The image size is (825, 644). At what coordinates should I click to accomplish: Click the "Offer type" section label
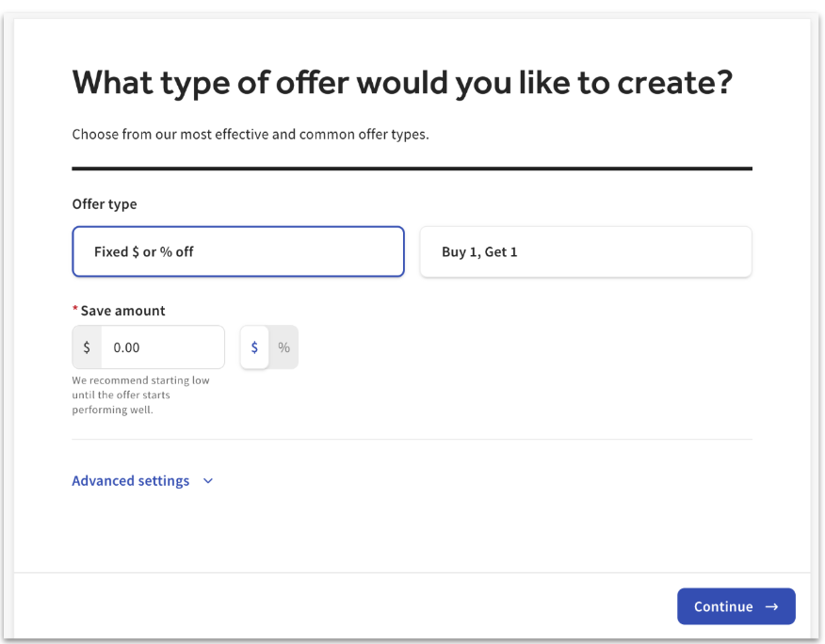(105, 204)
